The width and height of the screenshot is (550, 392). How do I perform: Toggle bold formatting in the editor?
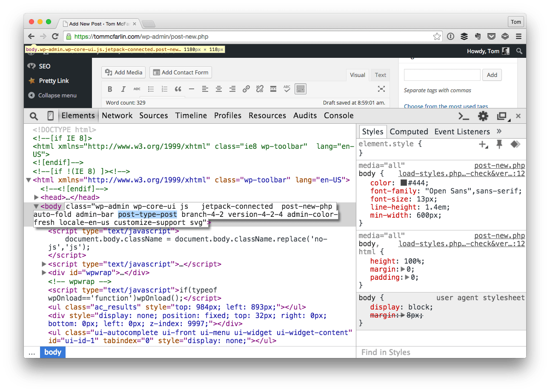click(110, 89)
